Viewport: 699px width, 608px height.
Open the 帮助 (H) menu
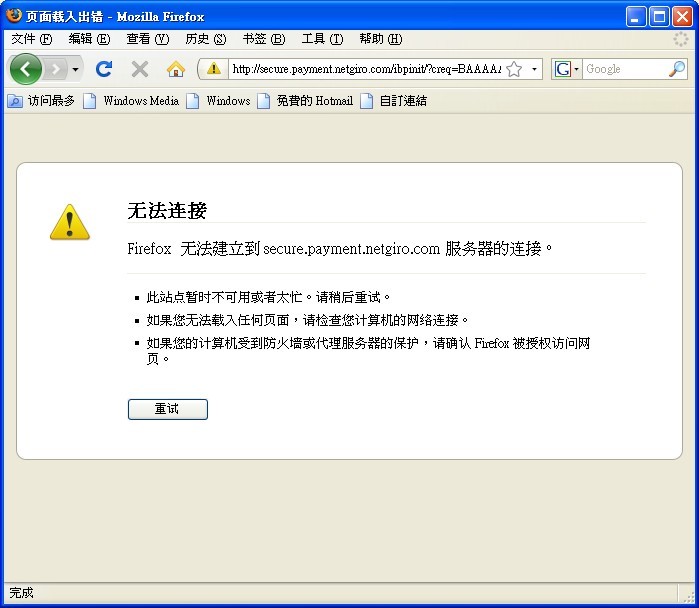point(381,39)
